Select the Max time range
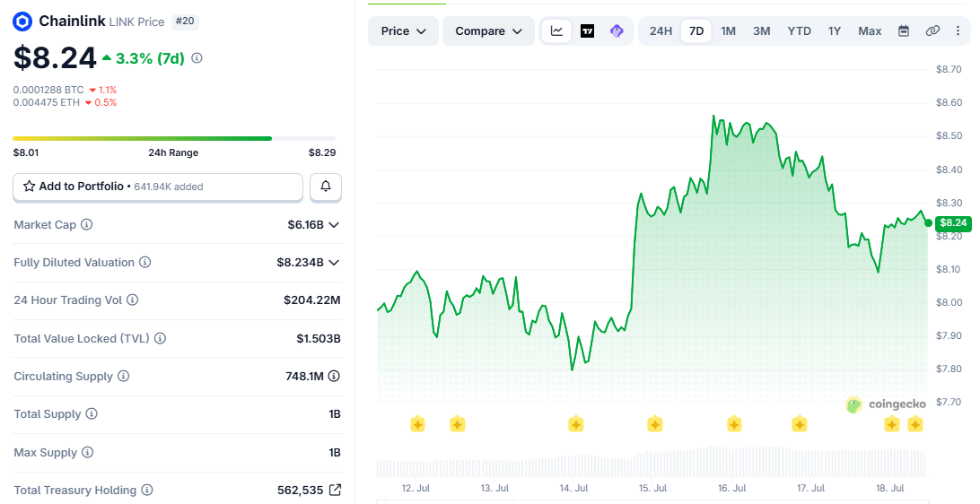Image resolution: width=980 pixels, height=504 pixels. pyautogui.click(x=870, y=30)
